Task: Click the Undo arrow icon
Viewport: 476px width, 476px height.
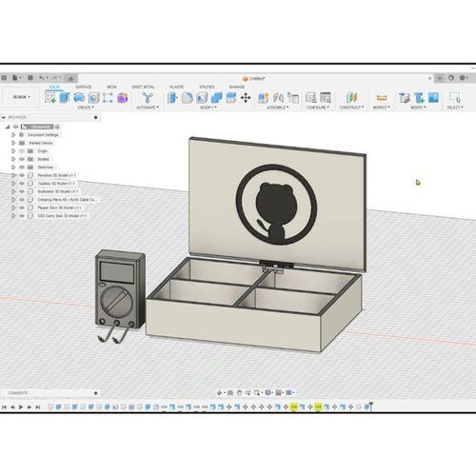Action: tap(42, 78)
